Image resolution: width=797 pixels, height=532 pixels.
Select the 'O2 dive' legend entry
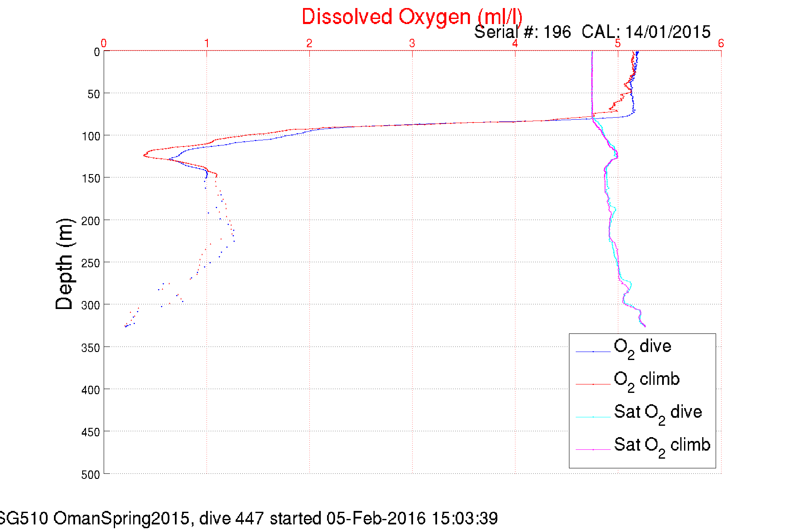point(642,349)
